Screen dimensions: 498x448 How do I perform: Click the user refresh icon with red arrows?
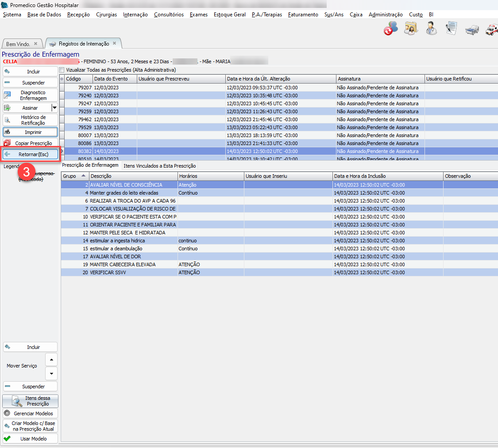[x=391, y=28]
